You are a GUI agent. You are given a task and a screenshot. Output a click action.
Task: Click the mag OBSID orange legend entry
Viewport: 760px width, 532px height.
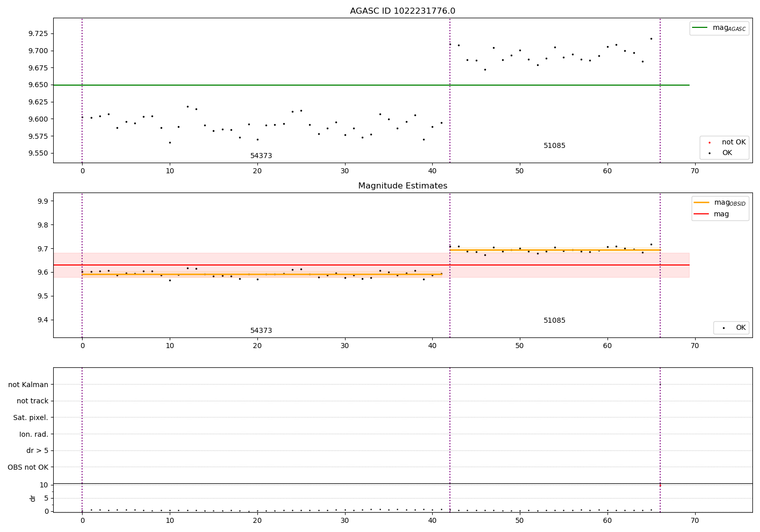point(719,203)
